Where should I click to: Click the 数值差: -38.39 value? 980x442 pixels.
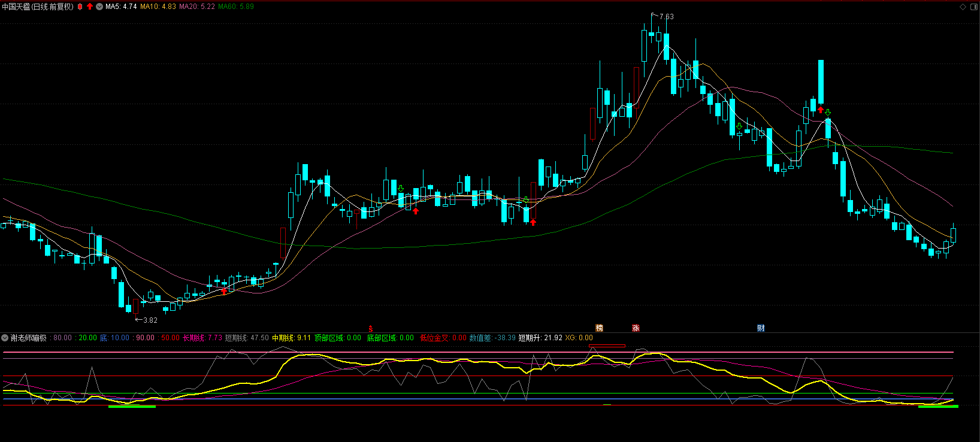coord(492,338)
